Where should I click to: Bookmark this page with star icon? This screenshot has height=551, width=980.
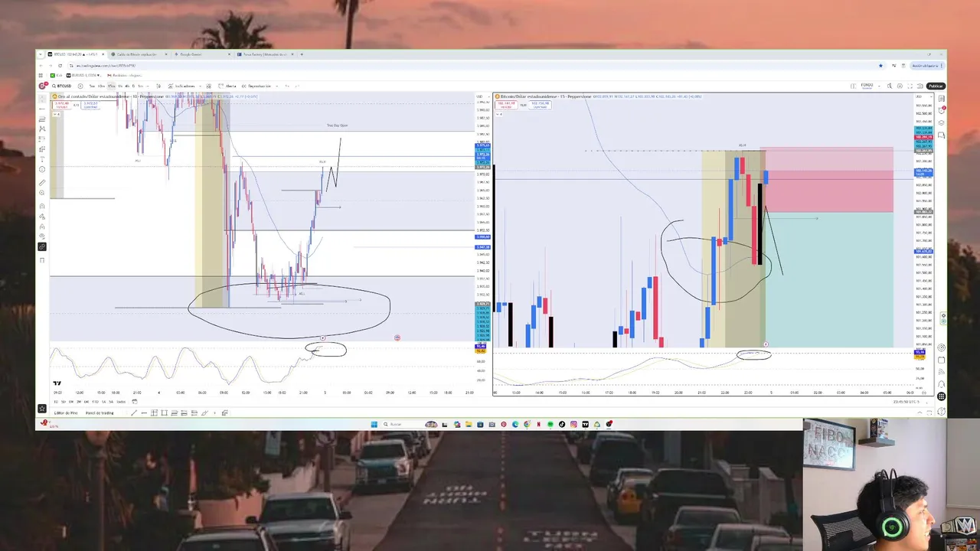click(x=880, y=66)
